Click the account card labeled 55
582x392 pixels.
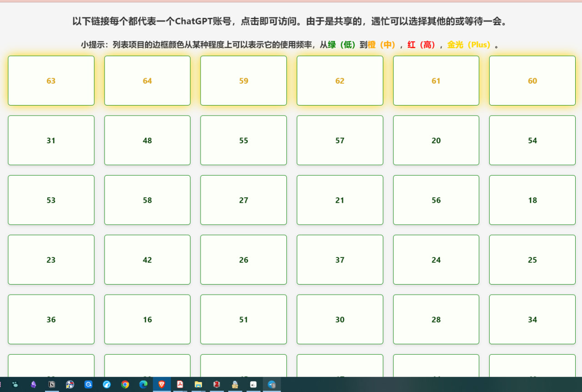pos(244,140)
